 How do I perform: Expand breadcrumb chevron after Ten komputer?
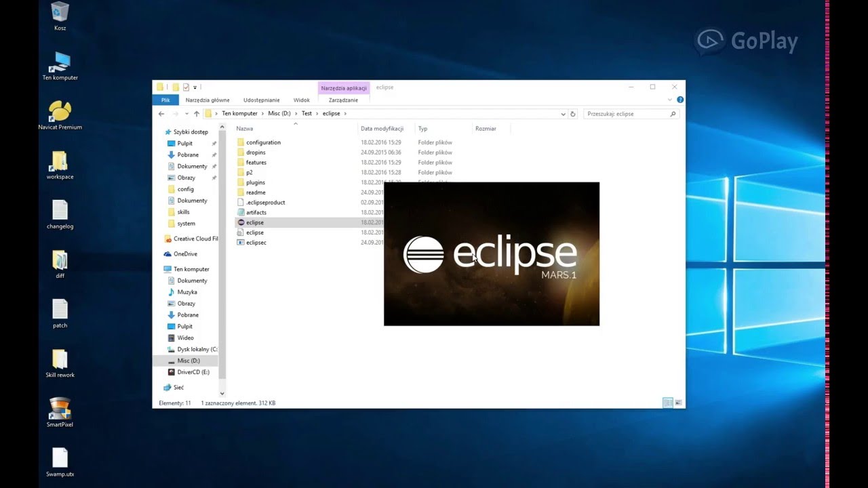tap(264, 114)
